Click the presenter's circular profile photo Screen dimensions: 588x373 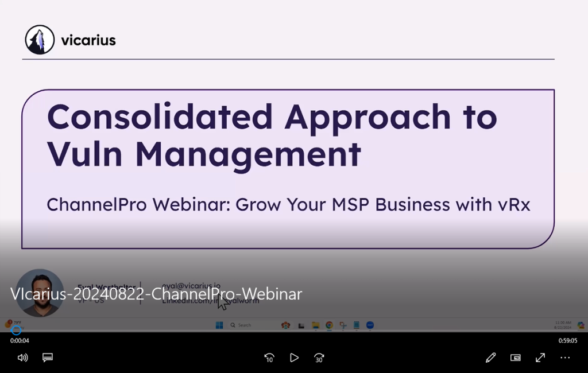click(x=40, y=293)
